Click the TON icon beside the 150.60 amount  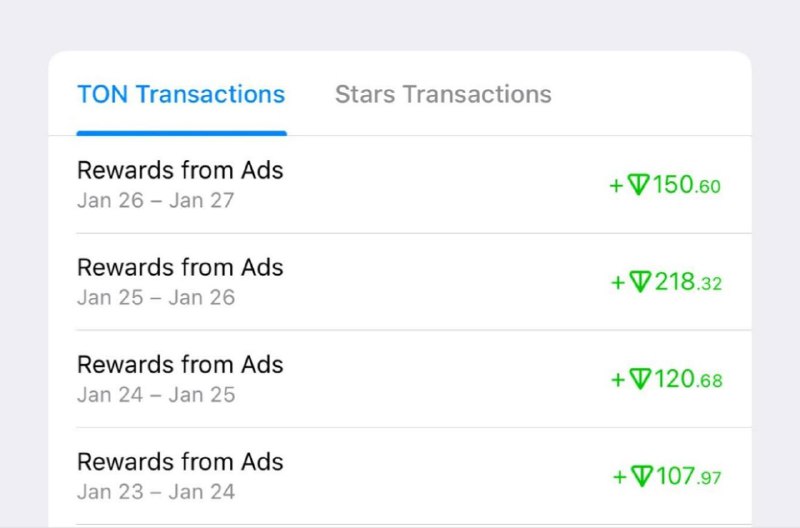pos(639,185)
